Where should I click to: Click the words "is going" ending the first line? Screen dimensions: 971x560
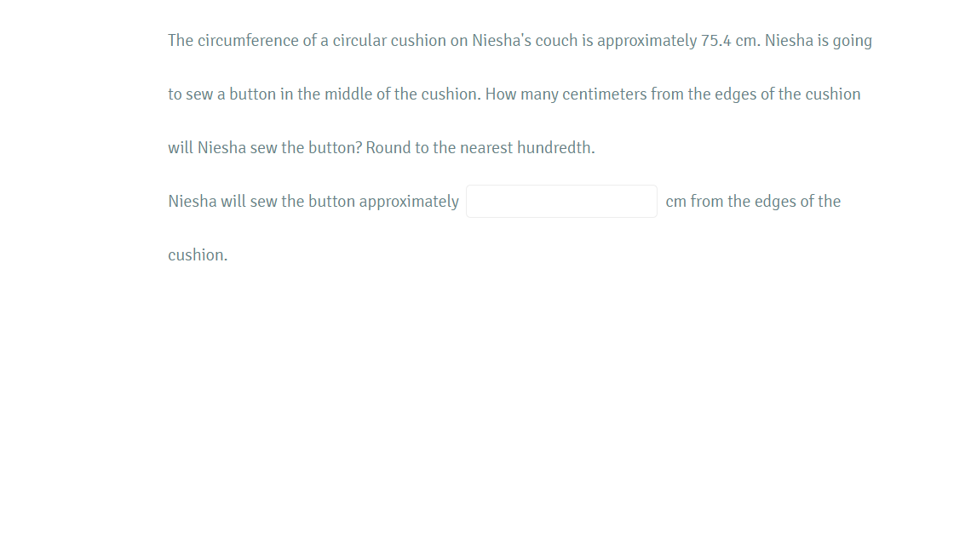(x=844, y=41)
